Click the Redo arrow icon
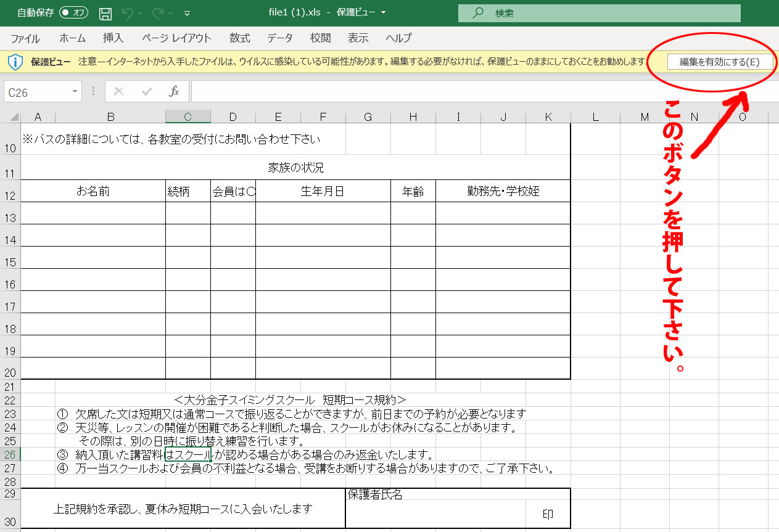Screen dimensions: 779x532 [x=158, y=12]
